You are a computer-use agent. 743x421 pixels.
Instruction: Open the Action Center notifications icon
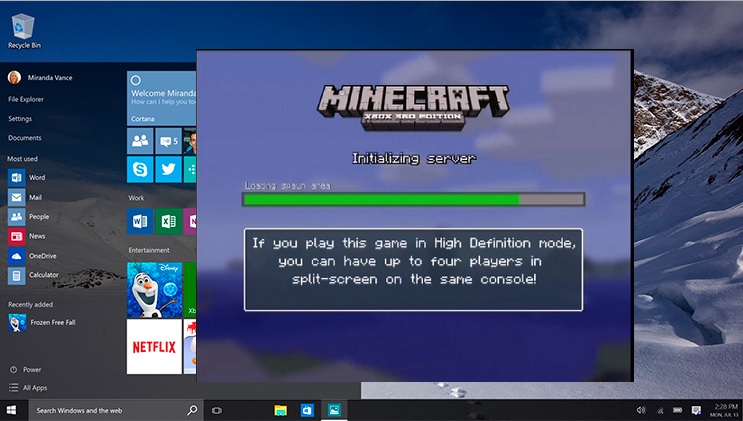coord(696,410)
